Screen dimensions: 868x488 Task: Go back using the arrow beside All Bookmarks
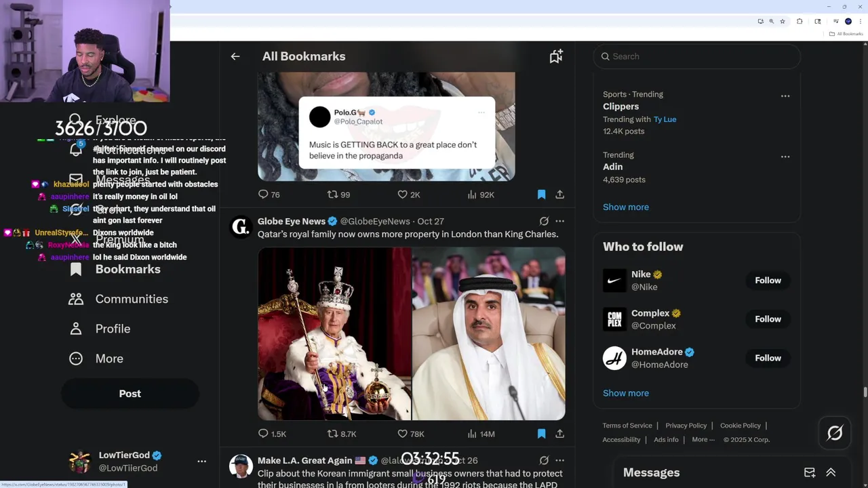(x=235, y=56)
